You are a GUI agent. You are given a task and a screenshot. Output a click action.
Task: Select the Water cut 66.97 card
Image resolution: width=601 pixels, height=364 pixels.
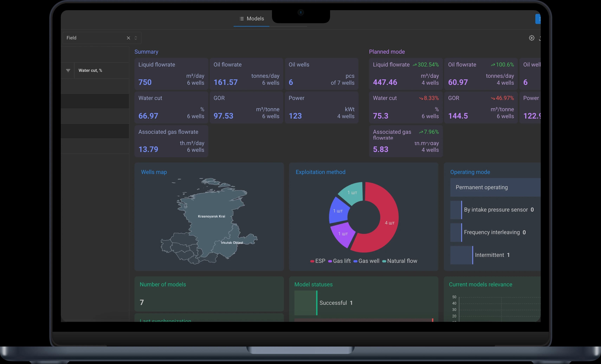click(171, 108)
